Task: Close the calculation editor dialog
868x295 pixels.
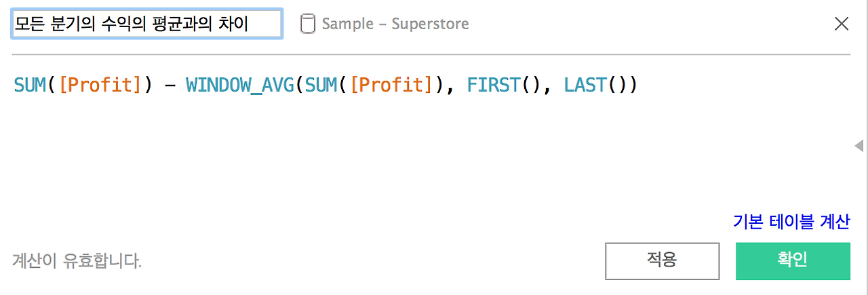Action: [842, 24]
